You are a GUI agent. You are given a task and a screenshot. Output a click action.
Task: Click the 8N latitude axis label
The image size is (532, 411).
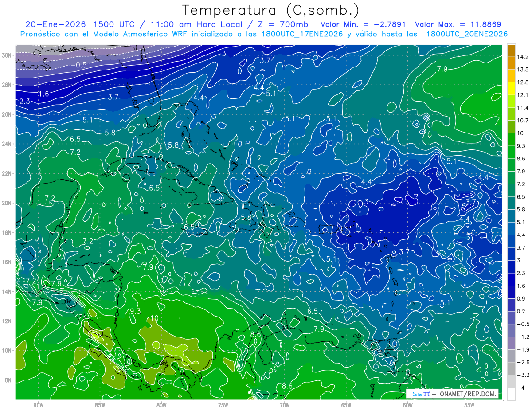point(8,380)
